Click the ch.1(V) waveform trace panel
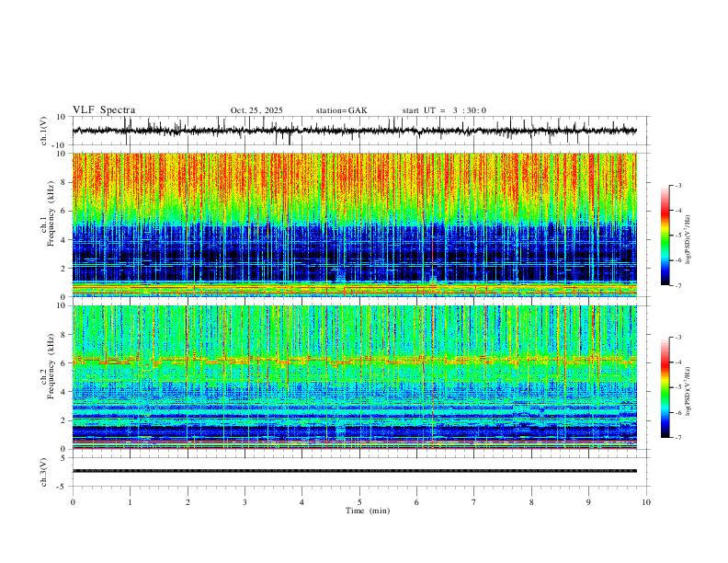This screenshot has width=728, height=563. click(361, 131)
